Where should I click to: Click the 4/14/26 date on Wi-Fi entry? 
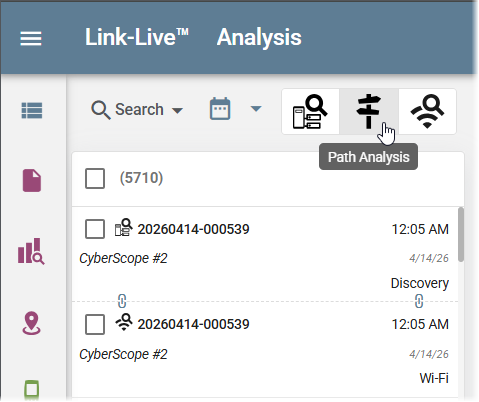(429, 354)
